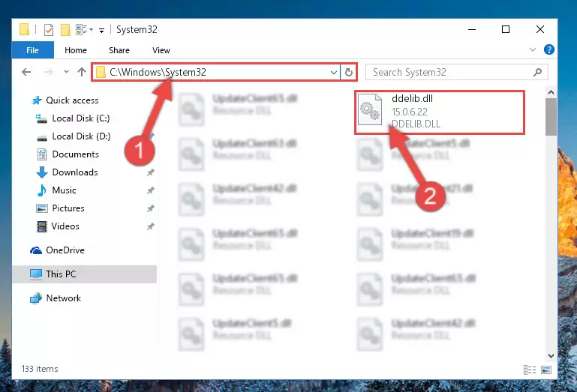Click the New Folder icon in quick access toolbar

65,29
